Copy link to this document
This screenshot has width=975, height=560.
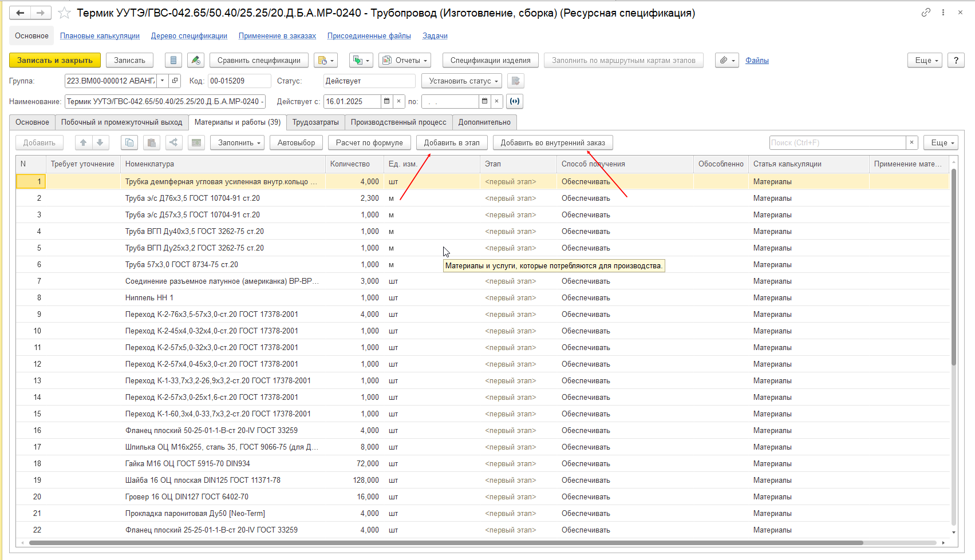[926, 12]
